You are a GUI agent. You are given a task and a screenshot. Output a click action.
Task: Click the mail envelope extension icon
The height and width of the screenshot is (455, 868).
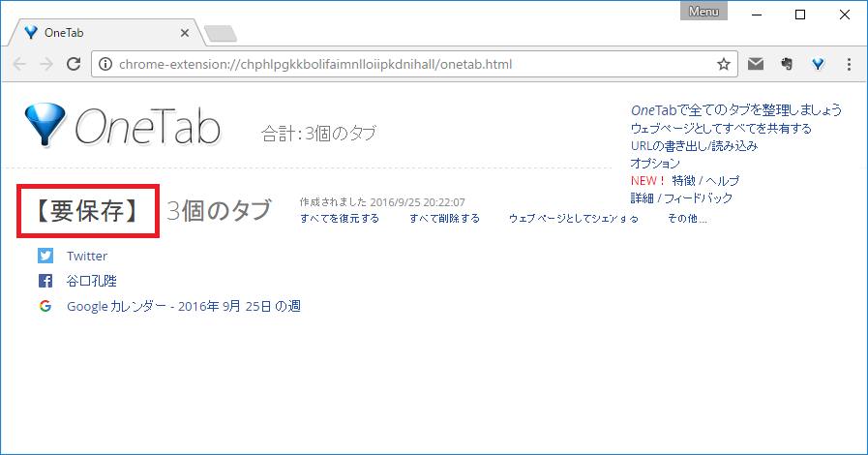tap(756, 65)
